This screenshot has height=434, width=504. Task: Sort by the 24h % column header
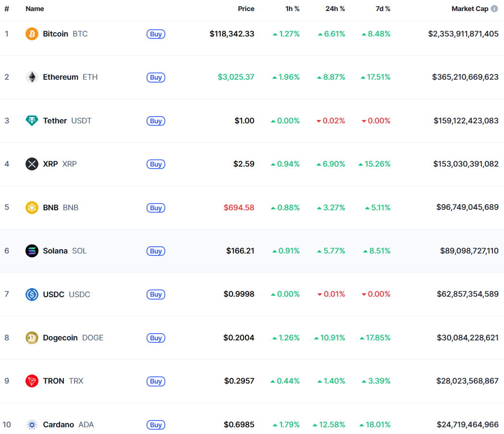[335, 9]
